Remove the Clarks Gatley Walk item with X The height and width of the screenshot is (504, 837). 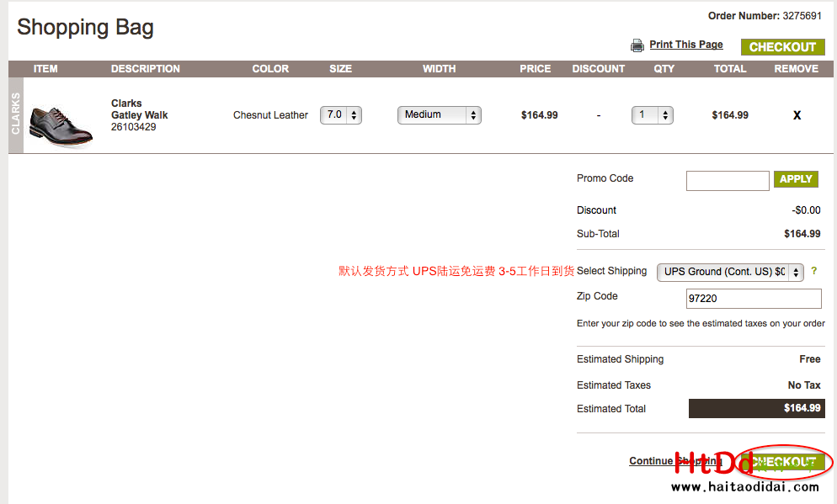tap(797, 115)
